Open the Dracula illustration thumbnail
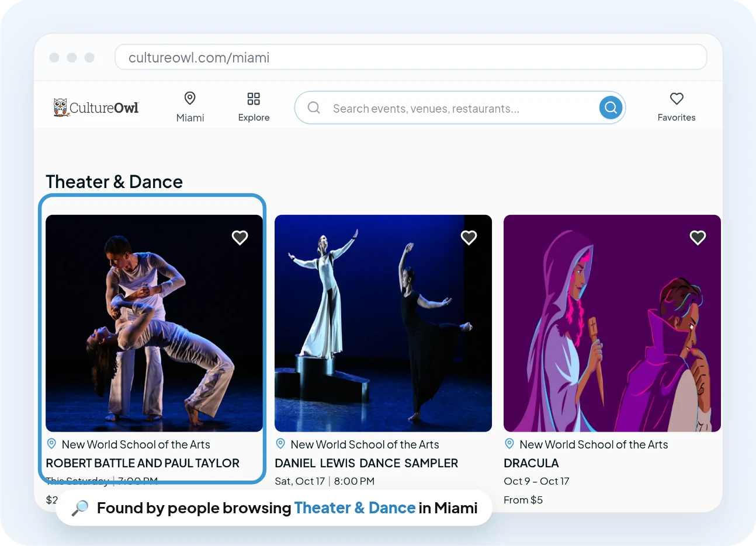Viewport: 756px width, 546px height. tap(612, 324)
